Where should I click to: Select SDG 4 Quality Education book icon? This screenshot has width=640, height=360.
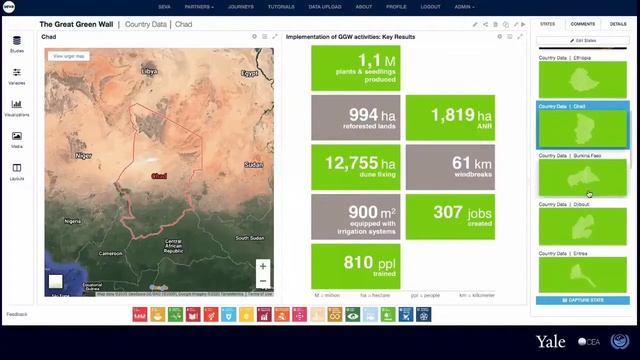[x=193, y=314]
